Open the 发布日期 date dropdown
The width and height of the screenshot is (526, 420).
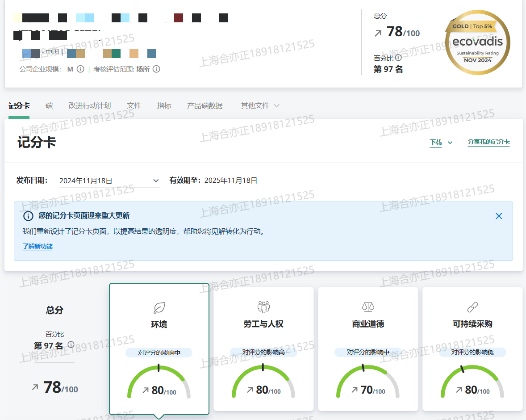[109, 181]
